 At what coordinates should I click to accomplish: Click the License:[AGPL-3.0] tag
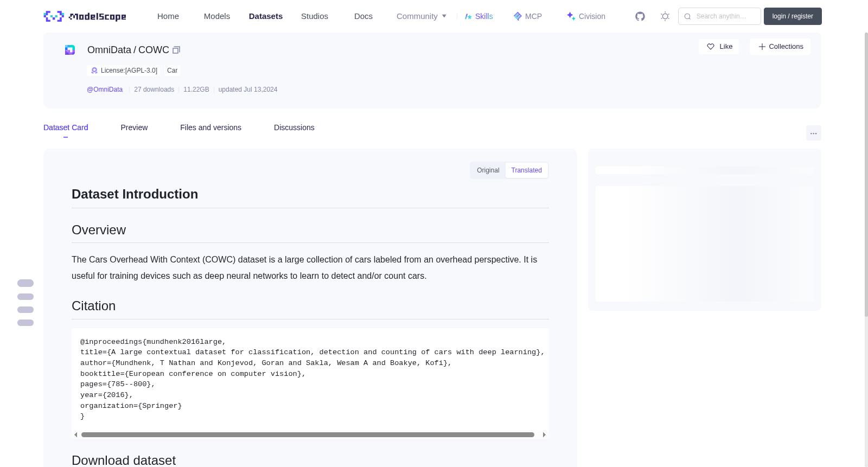(x=124, y=71)
